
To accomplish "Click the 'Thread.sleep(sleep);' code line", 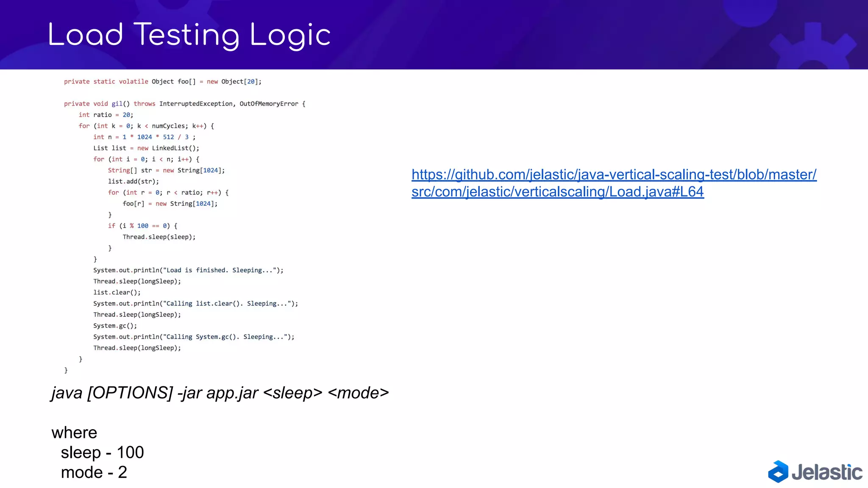I will tap(159, 237).
